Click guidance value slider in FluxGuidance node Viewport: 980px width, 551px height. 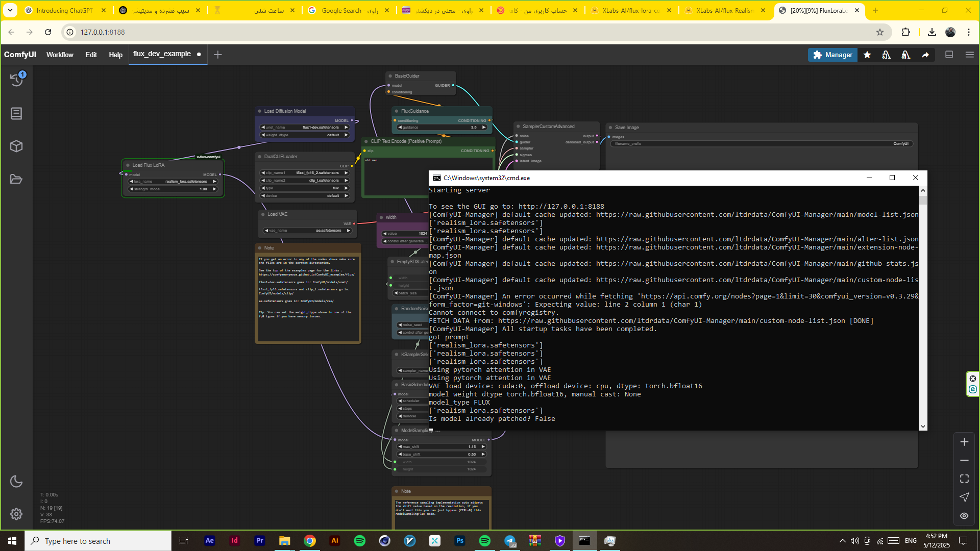pyautogui.click(x=442, y=128)
